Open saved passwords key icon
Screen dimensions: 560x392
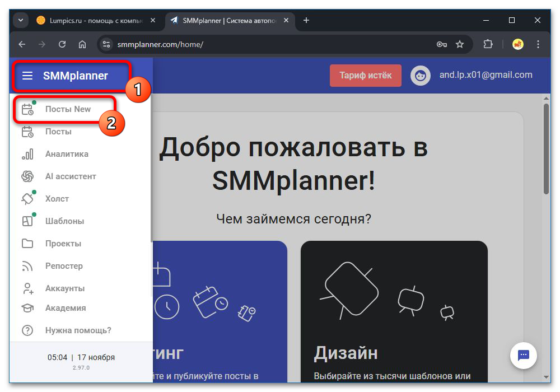click(442, 44)
